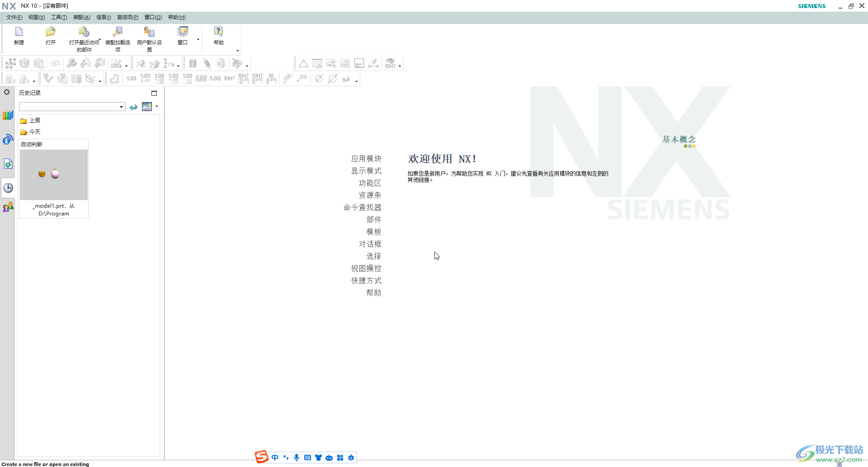Click the parenthesized (1.00) reference dimension icon
Viewport: 868px width, 467px height.
click(215, 79)
